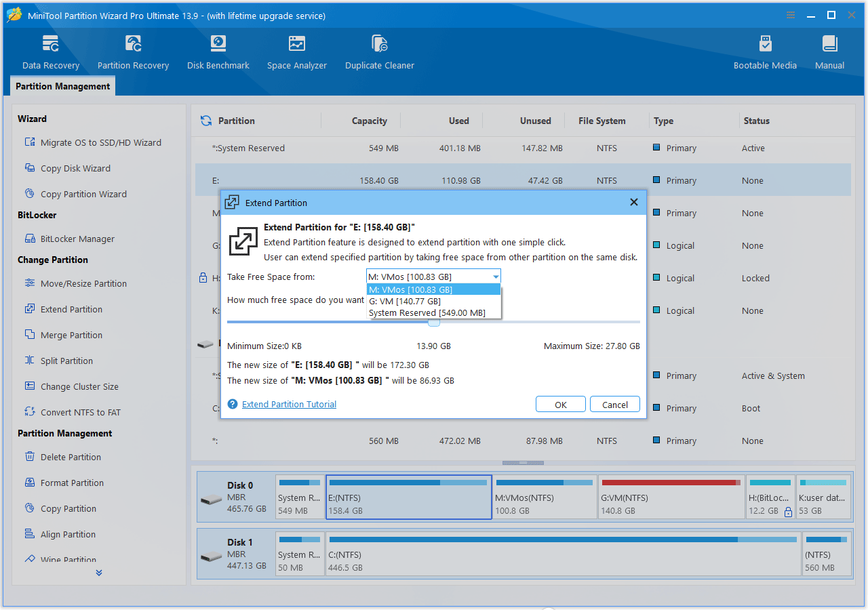Choose Convert NTFS to FAT
The image size is (868, 610).
point(73,412)
